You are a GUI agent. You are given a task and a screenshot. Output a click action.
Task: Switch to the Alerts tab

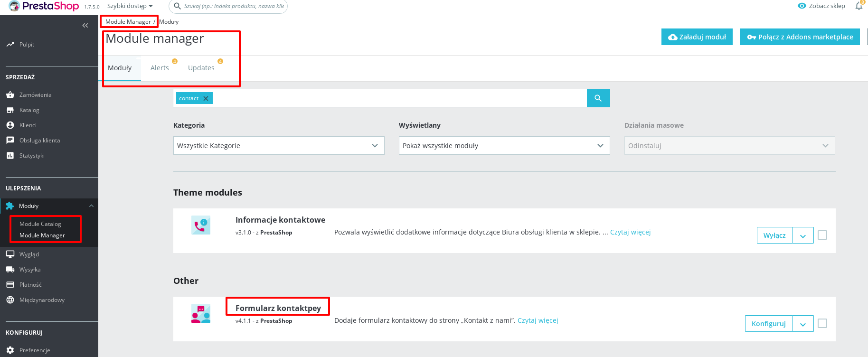coord(160,68)
